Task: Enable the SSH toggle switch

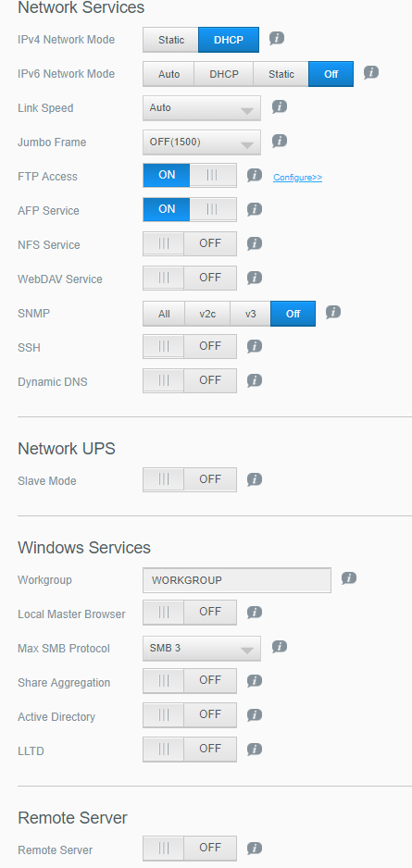Action: click(190, 346)
